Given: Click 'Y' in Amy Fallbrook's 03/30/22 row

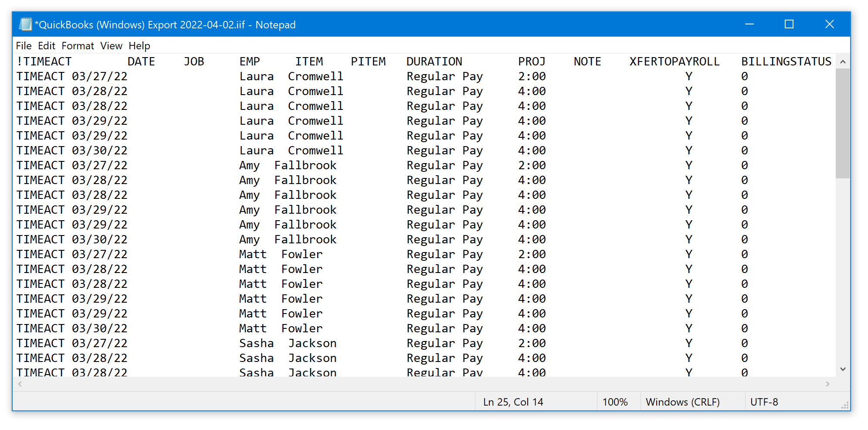Looking at the screenshot, I should [688, 239].
